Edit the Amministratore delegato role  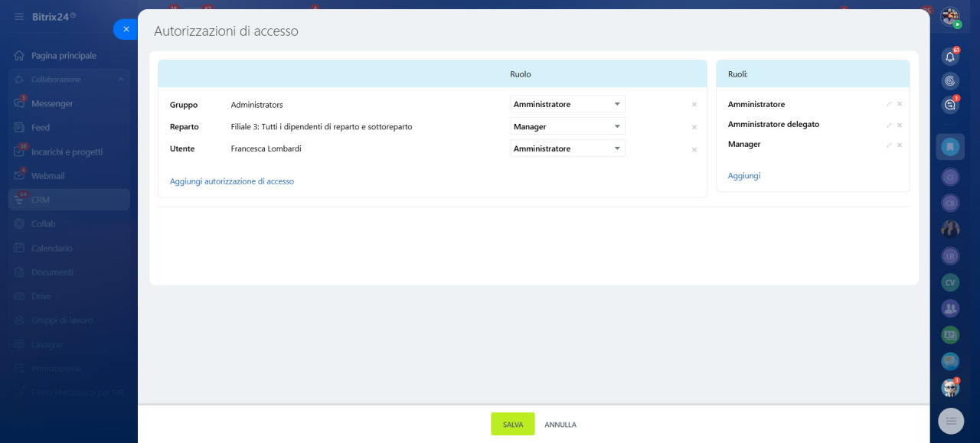(x=889, y=125)
